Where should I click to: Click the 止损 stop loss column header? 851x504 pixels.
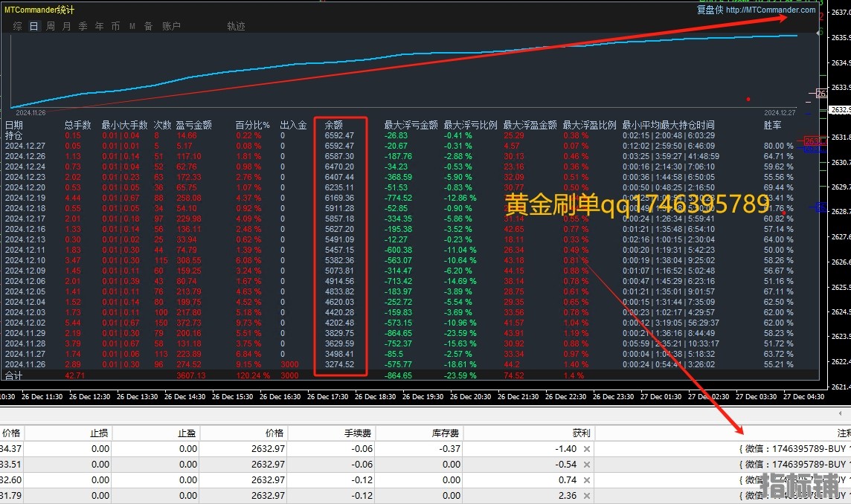click(99, 433)
